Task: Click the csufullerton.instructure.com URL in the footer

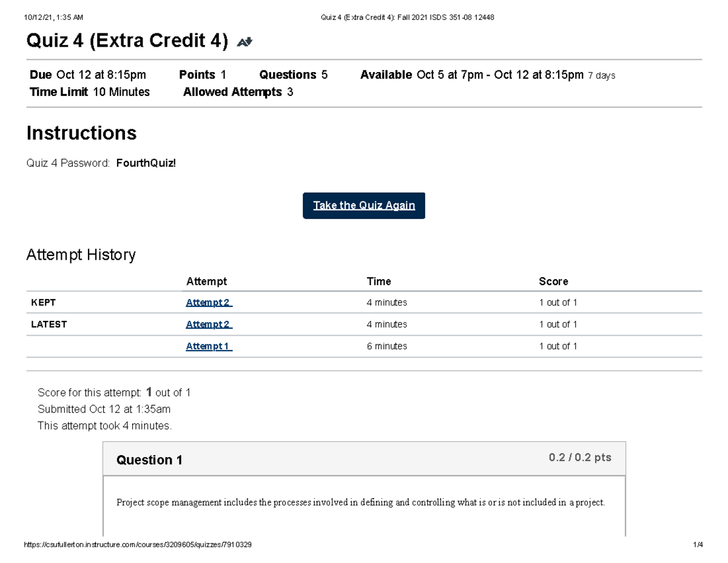Action: pos(138,544)
